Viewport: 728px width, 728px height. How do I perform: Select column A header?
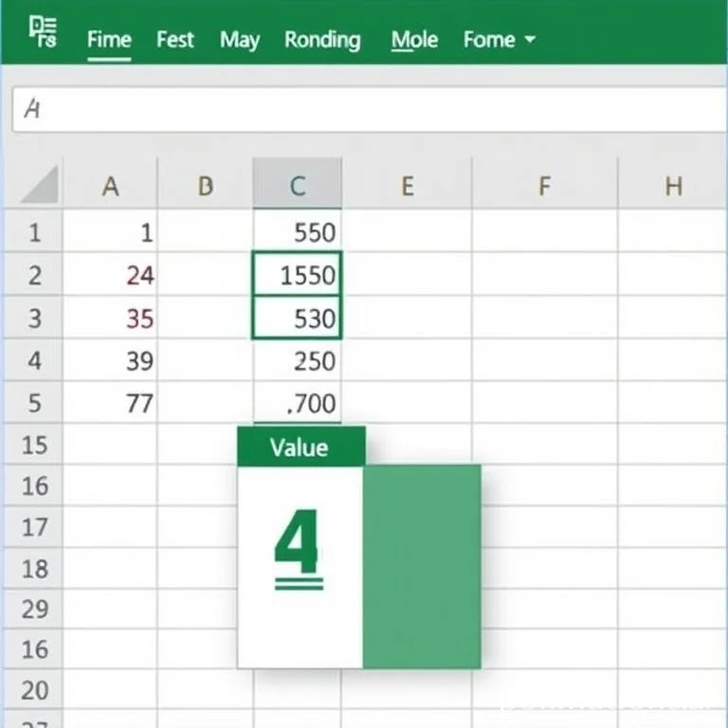[110, 187]
